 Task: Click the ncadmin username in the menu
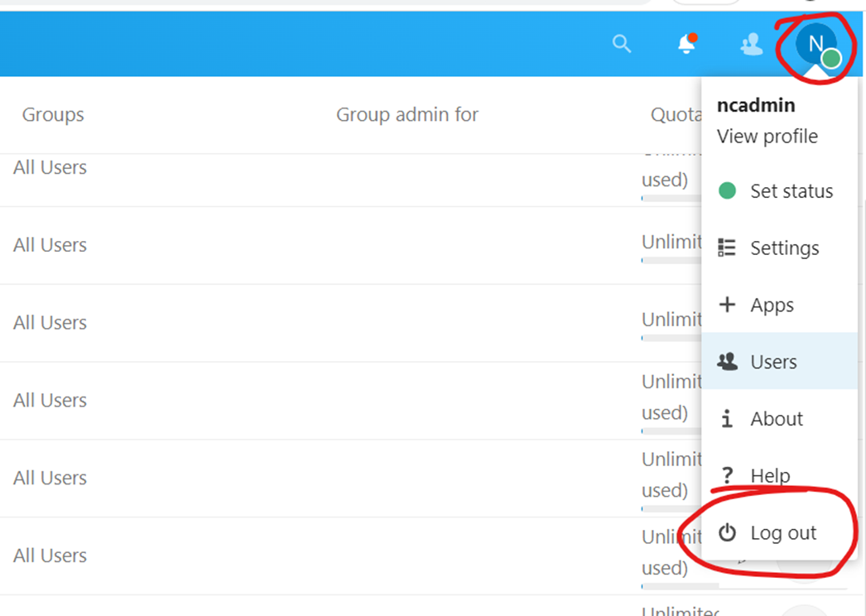[x=756, y=106]
